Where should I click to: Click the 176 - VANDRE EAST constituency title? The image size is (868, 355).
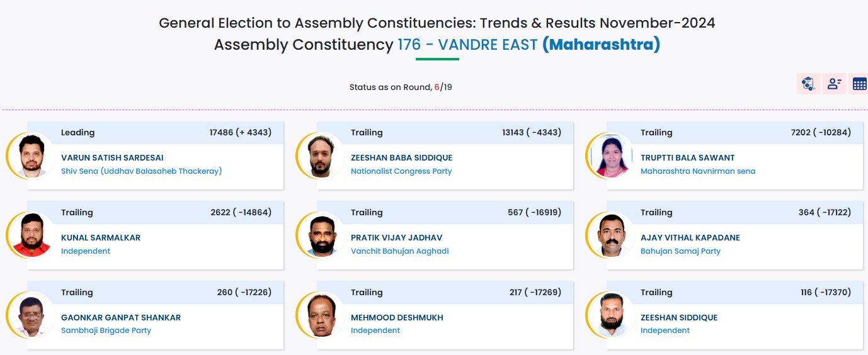(x=467, y=45)
